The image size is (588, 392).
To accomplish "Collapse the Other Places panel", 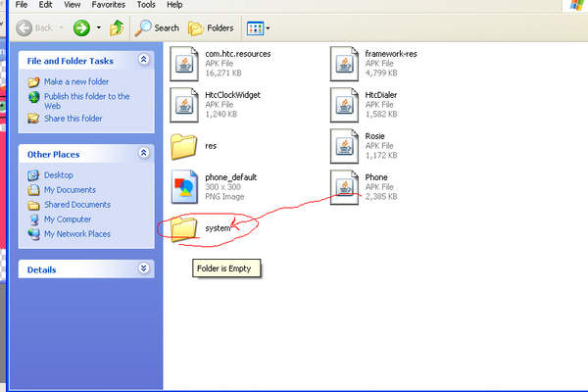I will coord(143,153).
